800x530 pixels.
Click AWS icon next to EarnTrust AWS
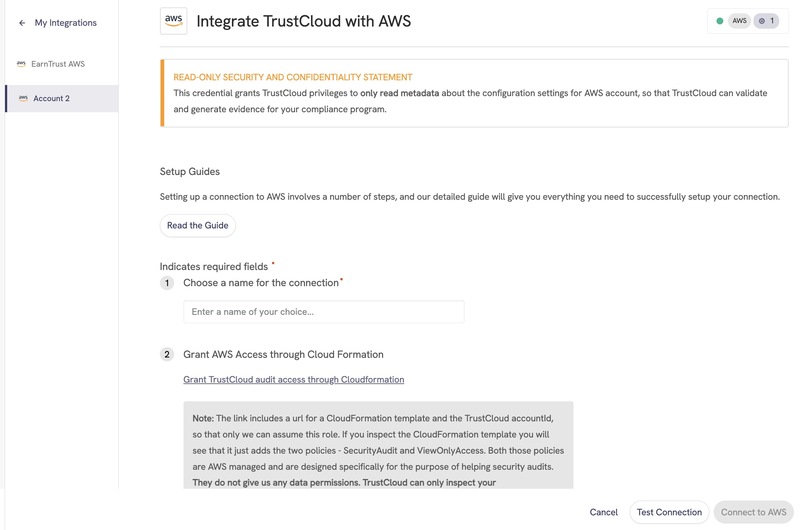[x=21, y=64]
